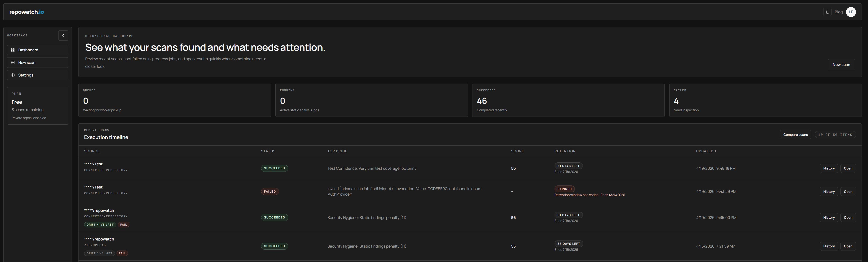Open History for 9:48:18 PM scan

(x=829, y=169)
